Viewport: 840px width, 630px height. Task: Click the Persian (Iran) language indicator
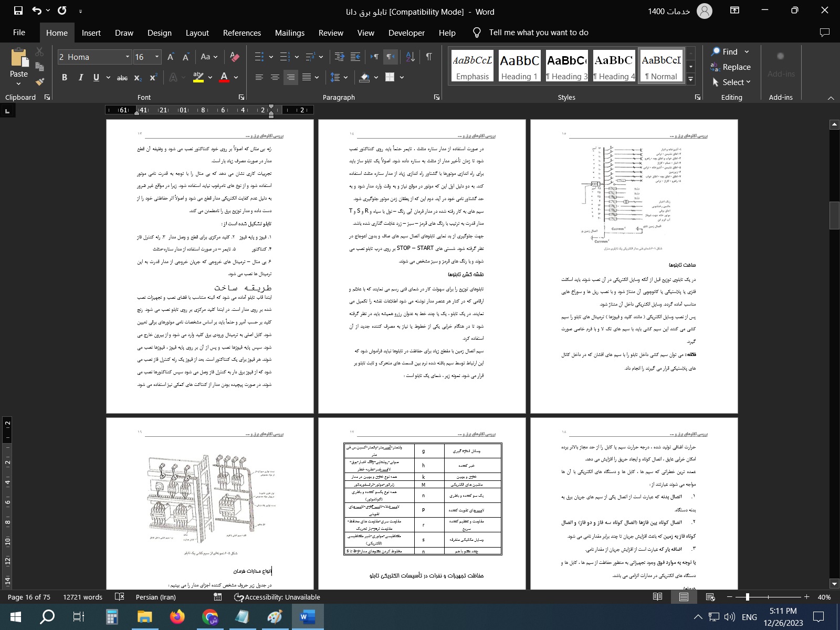pyautogui.click(x=156, y=597)
